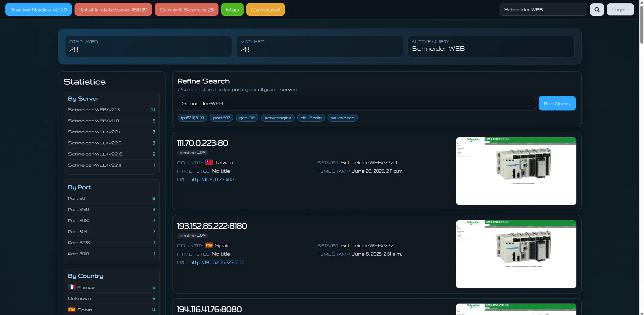Click Total in database: 85039 badge
Image resolution: width=644 pixels, height=315 pixels.
(x=113, y=9)
